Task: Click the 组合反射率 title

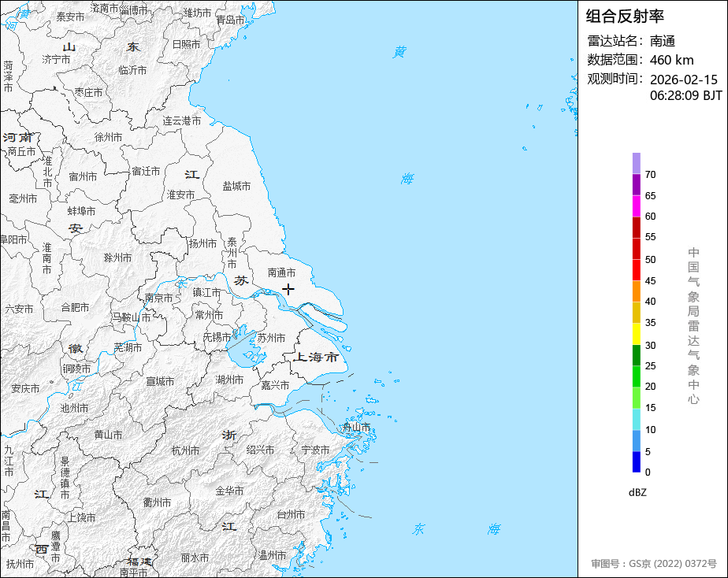Action: 625,17
